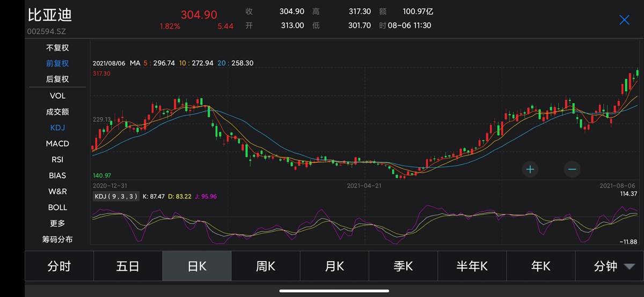Show the VOL indicator
644x297 pixels.
pos(57,95)
